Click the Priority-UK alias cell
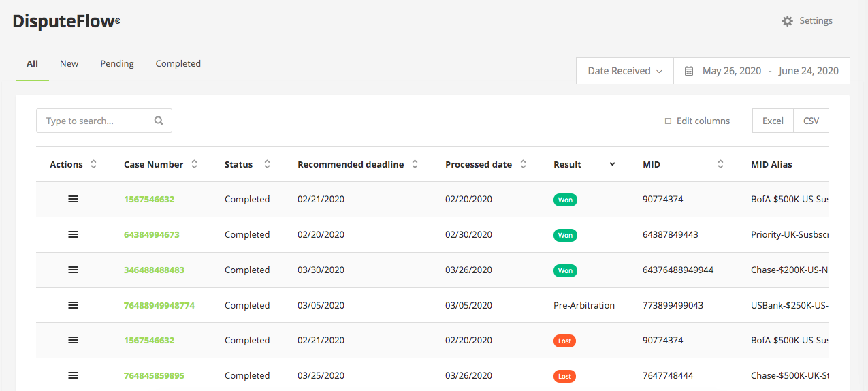 (x=790, y=234)
